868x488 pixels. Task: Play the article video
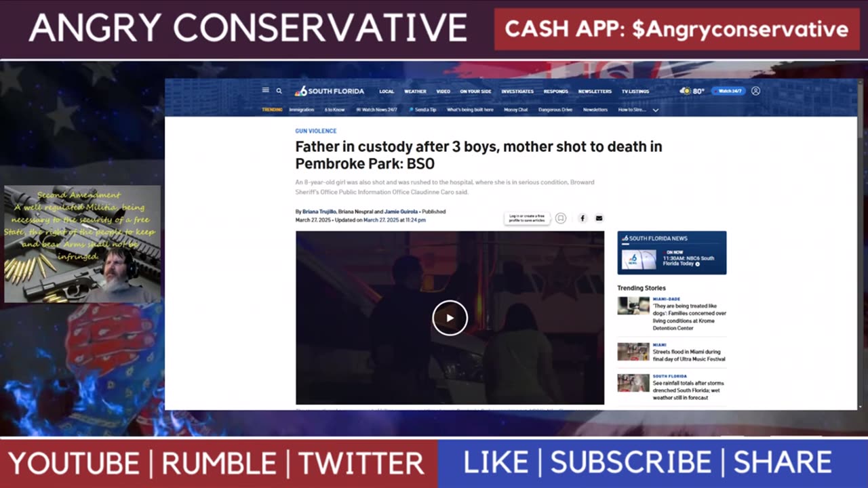[450, 318]
